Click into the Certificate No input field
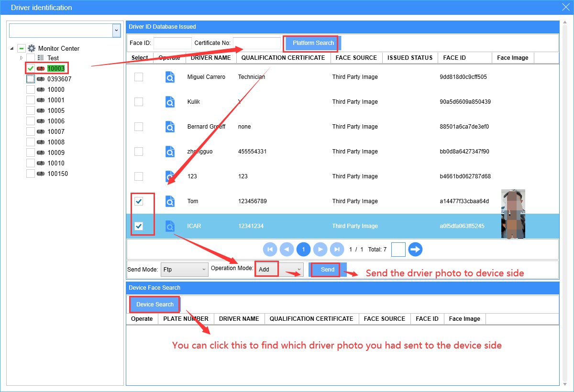Screen dimensions: 574x392 (257, 43)
